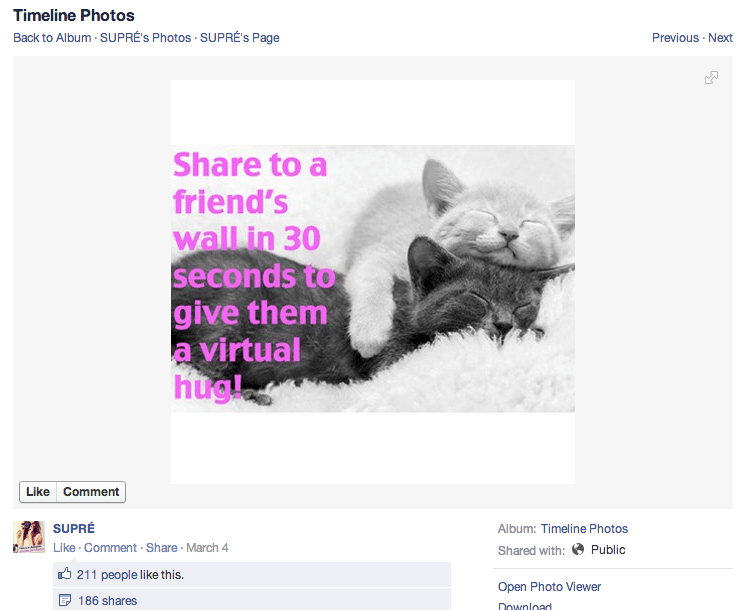The image size is (740, 610).
Task: Go to the Previous photo
Action: tap(675, 38)
